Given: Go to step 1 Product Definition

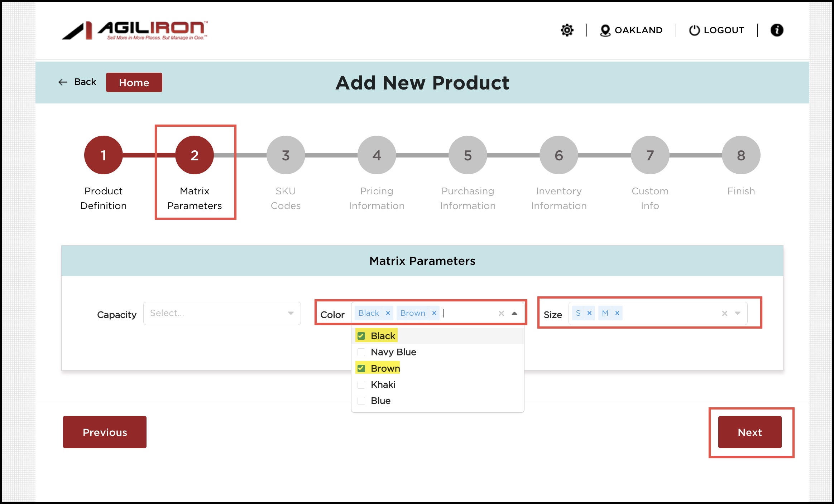Looking at the screenshot, I should (x=104, y=155).
